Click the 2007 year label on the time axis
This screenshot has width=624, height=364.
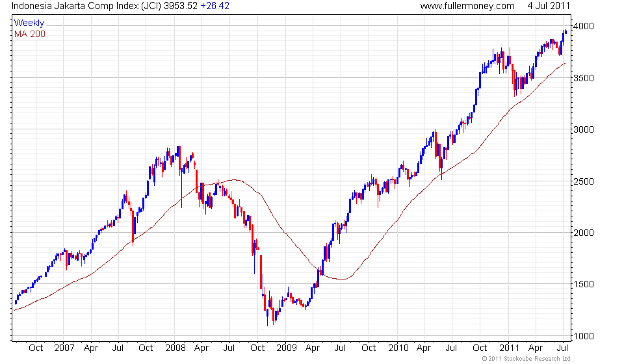point(64,348)
